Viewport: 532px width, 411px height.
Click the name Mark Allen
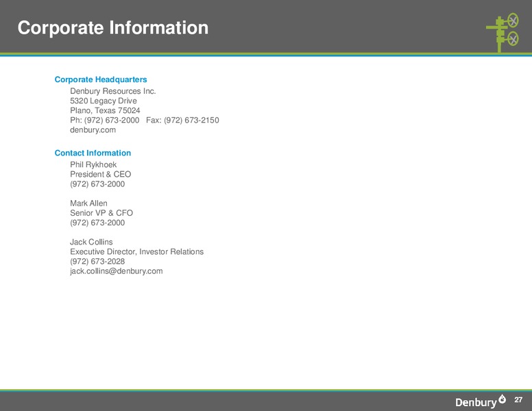88,203
